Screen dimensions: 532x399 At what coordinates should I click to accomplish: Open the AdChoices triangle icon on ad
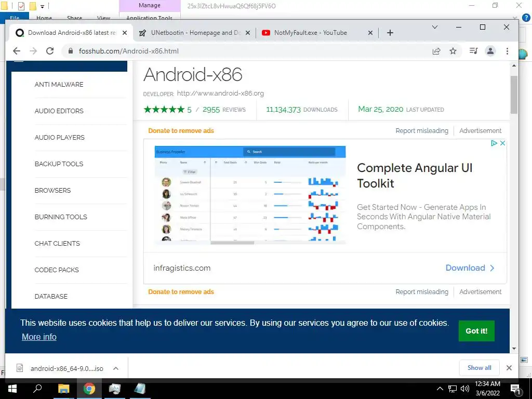[x=494, y=143]
